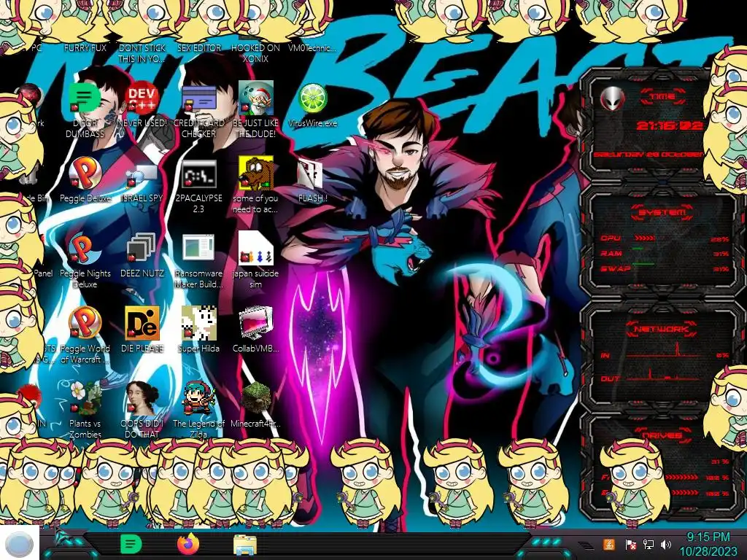
Task: Click the SYSTEM panel header
Action: (x=662, y=212)
